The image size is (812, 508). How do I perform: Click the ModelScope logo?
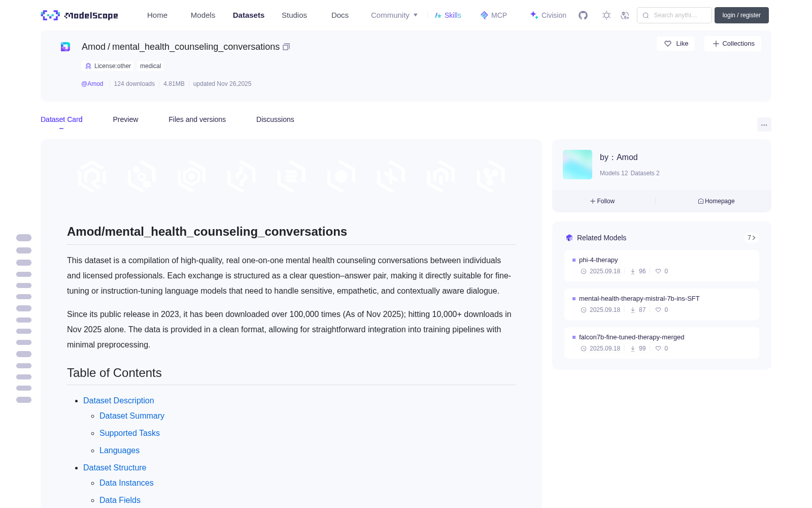80,15
